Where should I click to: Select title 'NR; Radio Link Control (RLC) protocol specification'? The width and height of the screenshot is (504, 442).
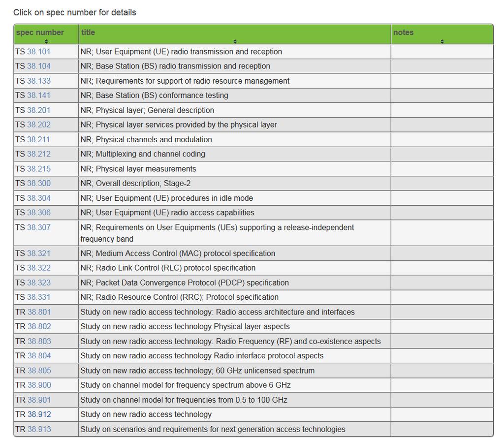point(168,268)
